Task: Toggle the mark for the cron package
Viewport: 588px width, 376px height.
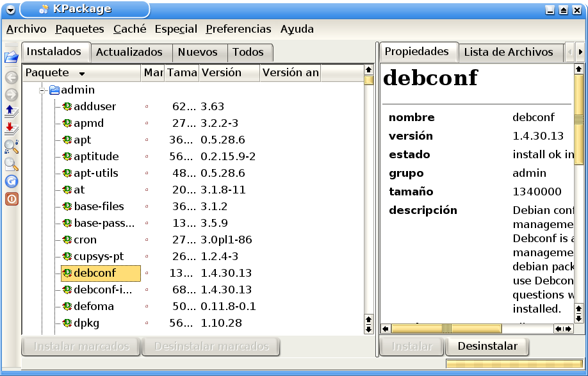Action: coord(147,240)
